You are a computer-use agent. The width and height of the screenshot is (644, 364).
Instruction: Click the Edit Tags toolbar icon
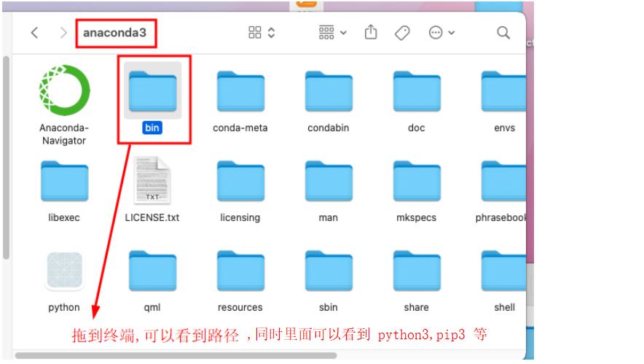pos(402,33)
